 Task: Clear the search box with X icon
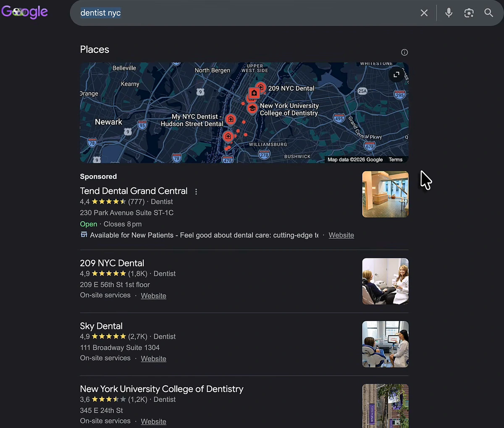424,13
